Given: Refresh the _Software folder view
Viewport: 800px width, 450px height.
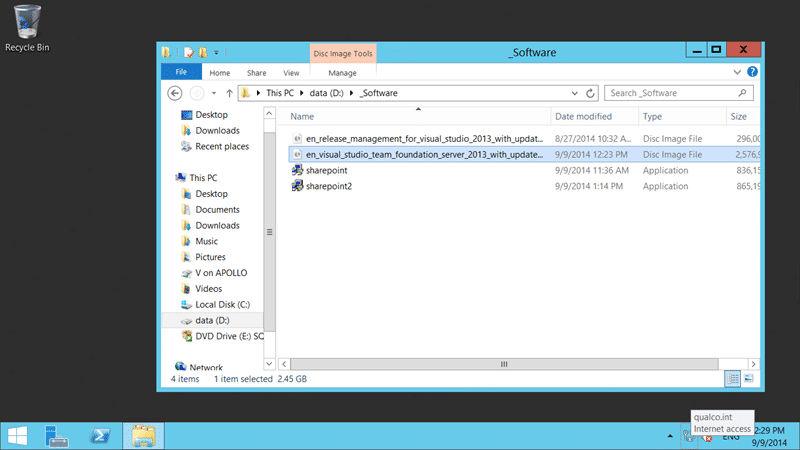Looking at the screenshot, I should [590, 93].
